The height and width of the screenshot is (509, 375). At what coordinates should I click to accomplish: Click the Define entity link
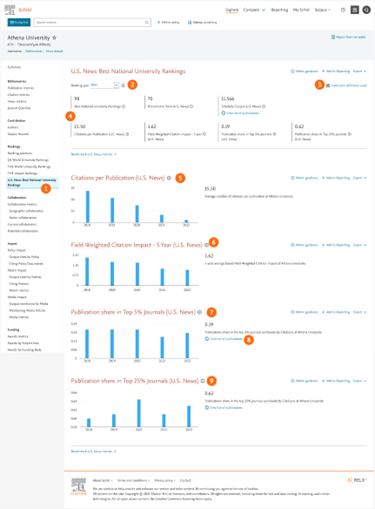click(168, 22)
